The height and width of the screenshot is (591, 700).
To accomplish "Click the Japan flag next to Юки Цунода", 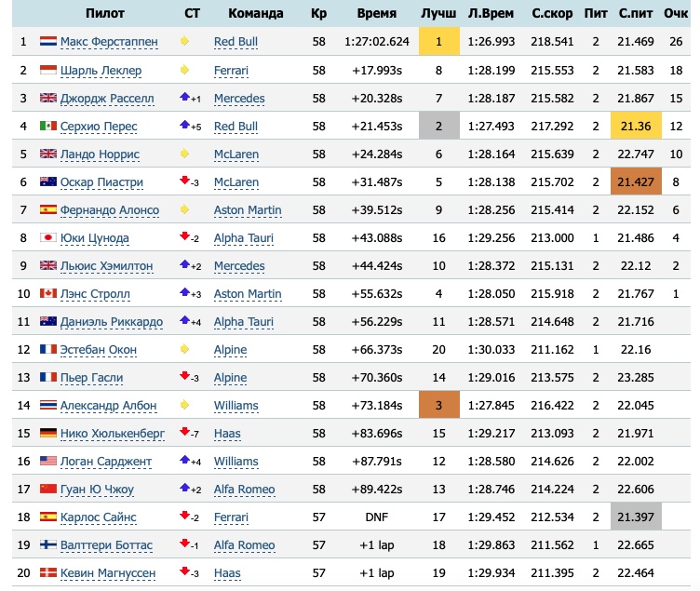I will pos(48,237).
